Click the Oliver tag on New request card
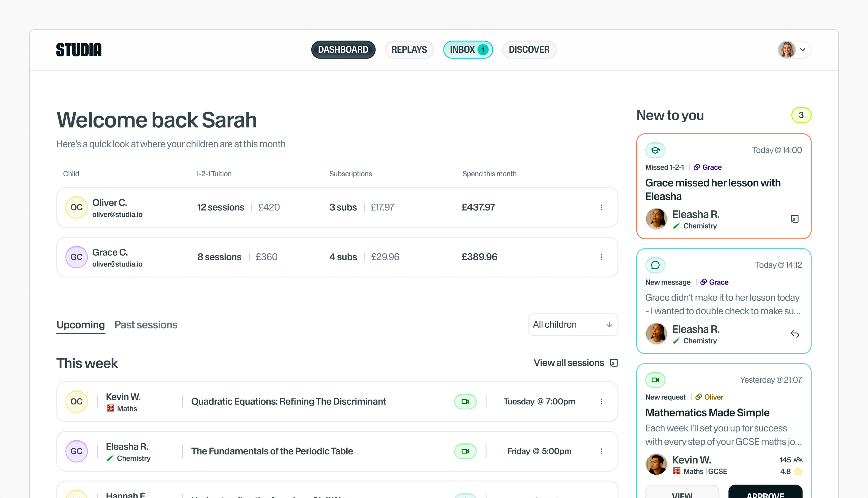 pyautogui.click(x=709, y=397)
